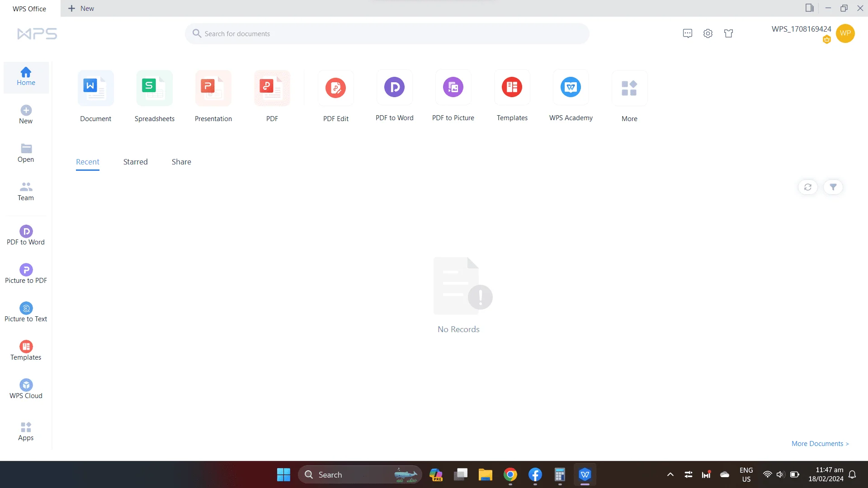Click Open folder in the sidebar

[26, 153]
